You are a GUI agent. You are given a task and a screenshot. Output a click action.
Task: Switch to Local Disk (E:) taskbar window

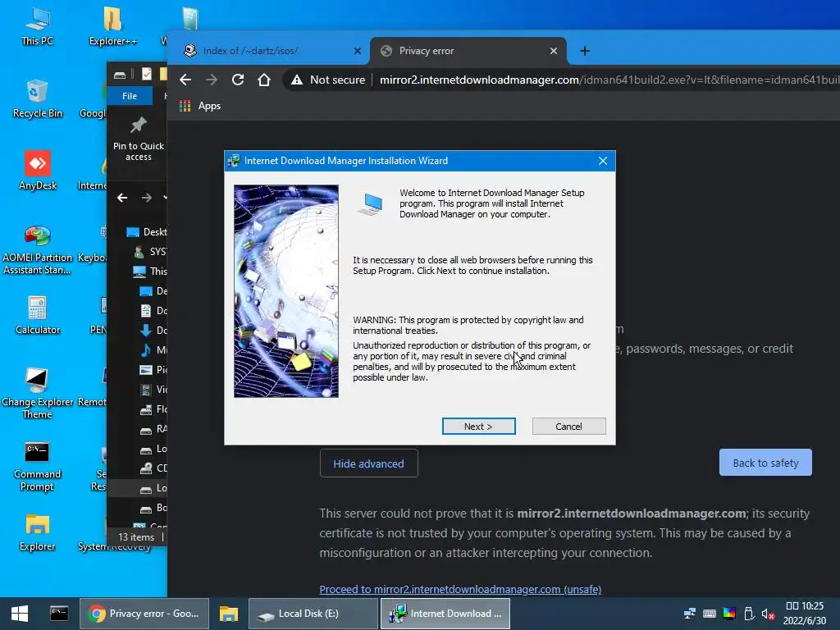tap(313, 614)
